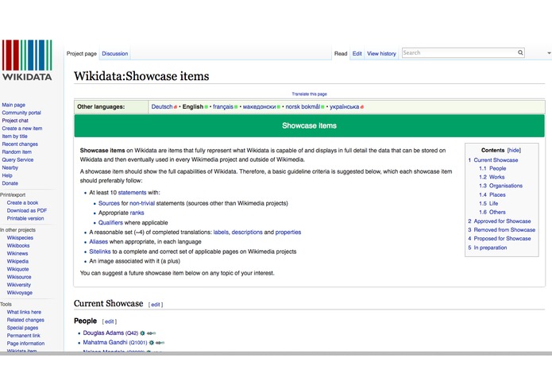
Task: Jump to Proposed for Showcase section
Action: pos(502,238)
